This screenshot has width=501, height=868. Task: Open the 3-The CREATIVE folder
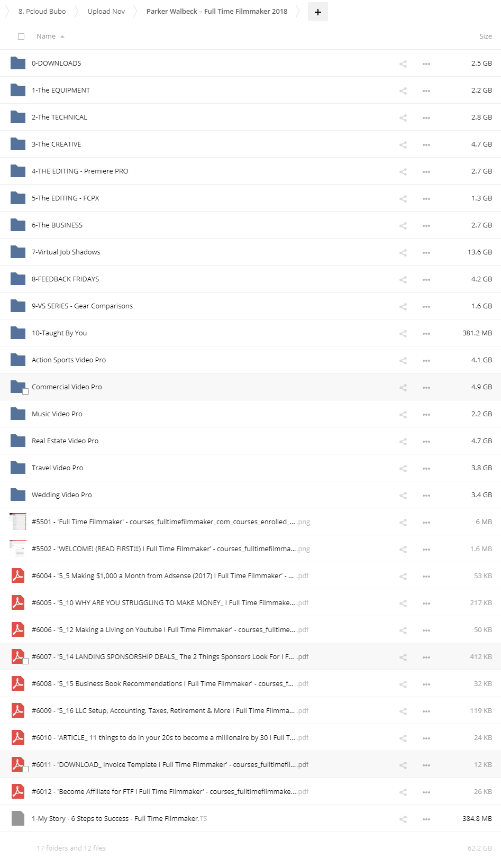[x=57, y=144]
